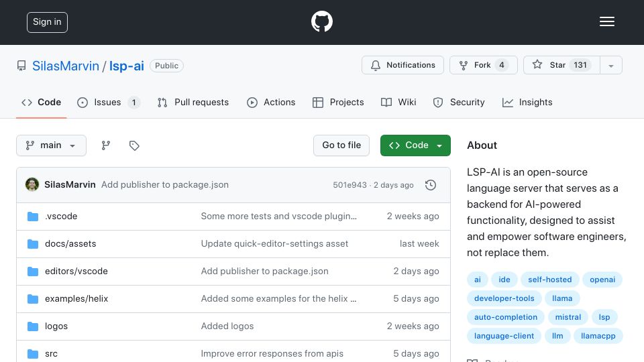
Task: Click the Sign in button
Action: coord(47,22)
